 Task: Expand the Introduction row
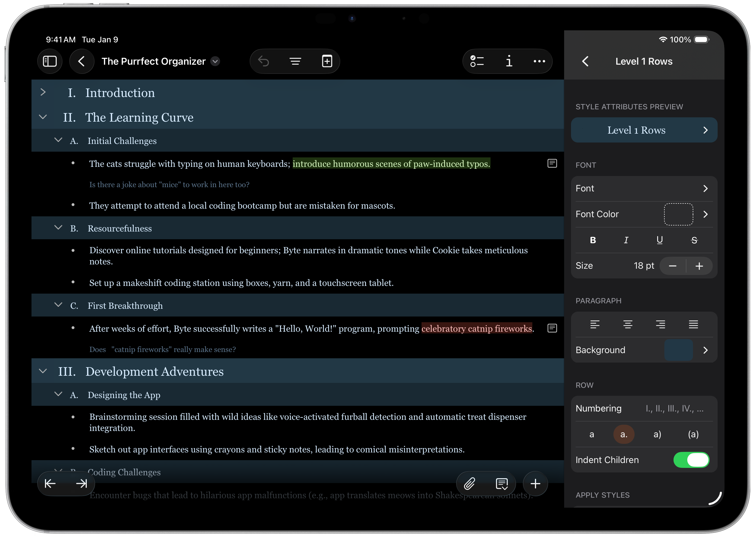43,92
